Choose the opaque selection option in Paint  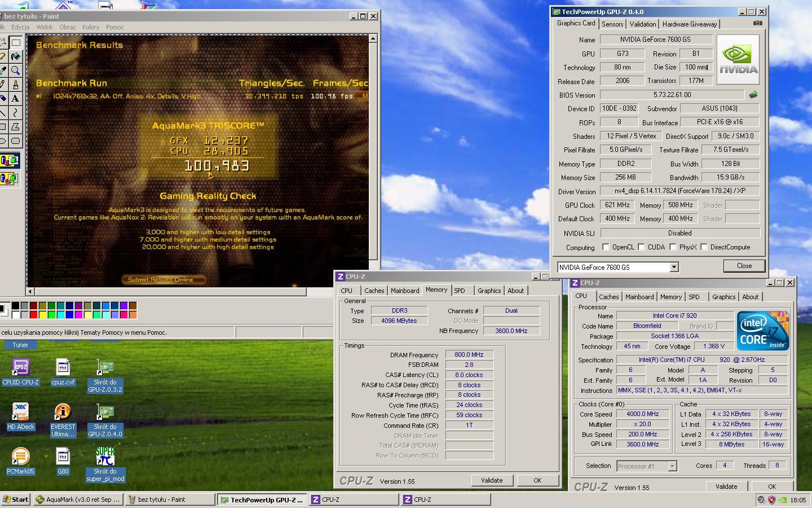pyautogui.click(x=9, y=160)
